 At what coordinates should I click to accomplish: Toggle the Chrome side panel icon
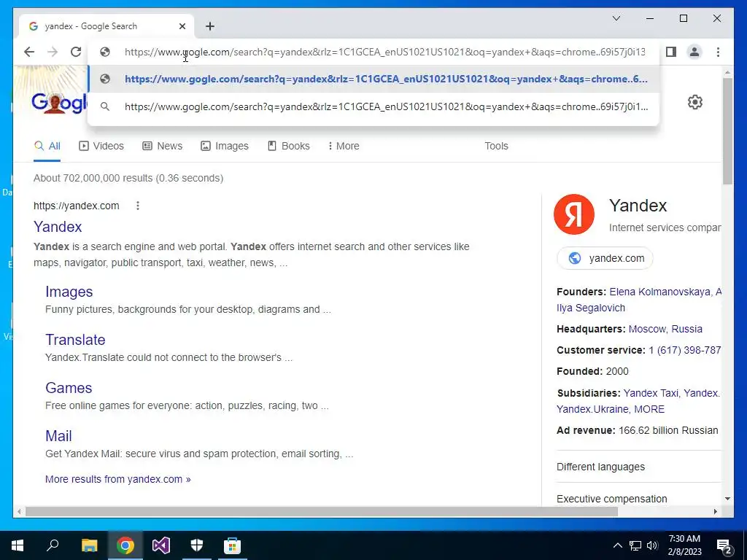click(x=671, y=52)
